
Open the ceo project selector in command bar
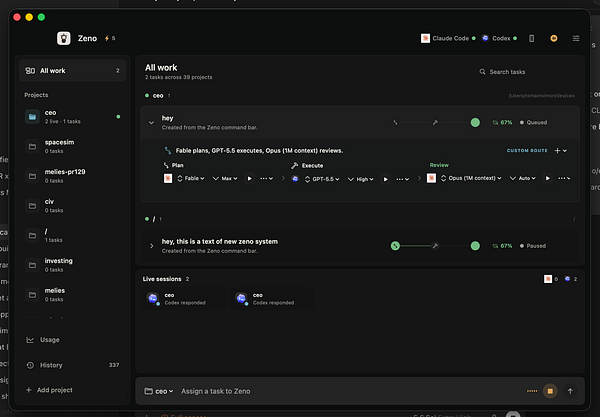(x=159, y=391)
